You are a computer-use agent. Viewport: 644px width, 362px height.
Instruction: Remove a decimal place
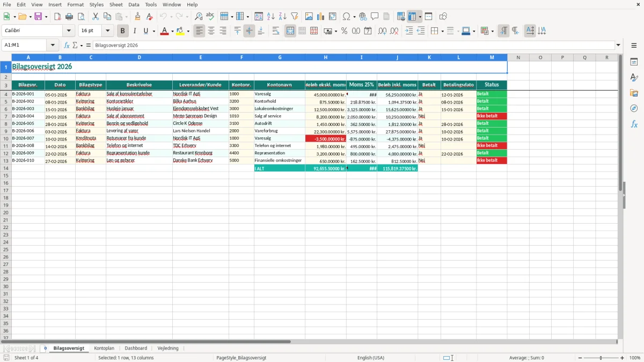tap(394, 31)
